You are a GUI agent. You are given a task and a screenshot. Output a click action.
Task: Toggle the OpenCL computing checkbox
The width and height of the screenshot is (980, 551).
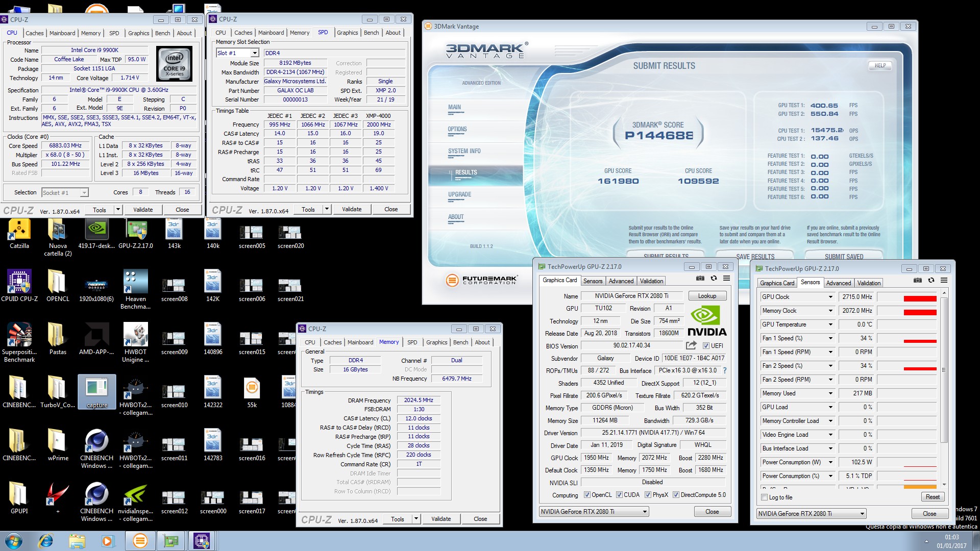587,495
